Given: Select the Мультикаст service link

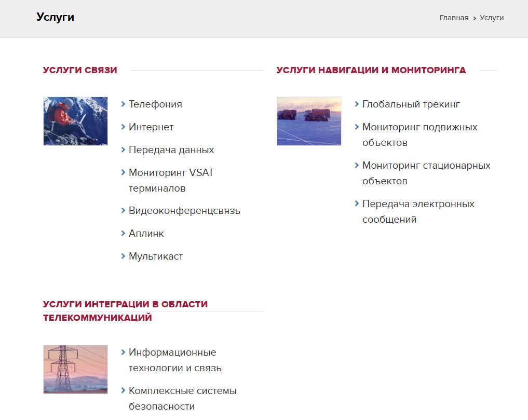Looking at the screenshot, I should (156, 256).
